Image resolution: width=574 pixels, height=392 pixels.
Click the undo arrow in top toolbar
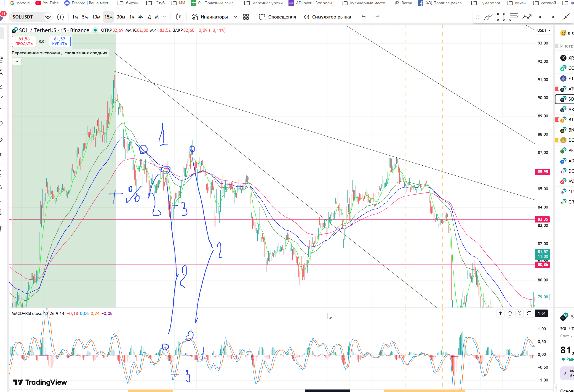[364, 17]
